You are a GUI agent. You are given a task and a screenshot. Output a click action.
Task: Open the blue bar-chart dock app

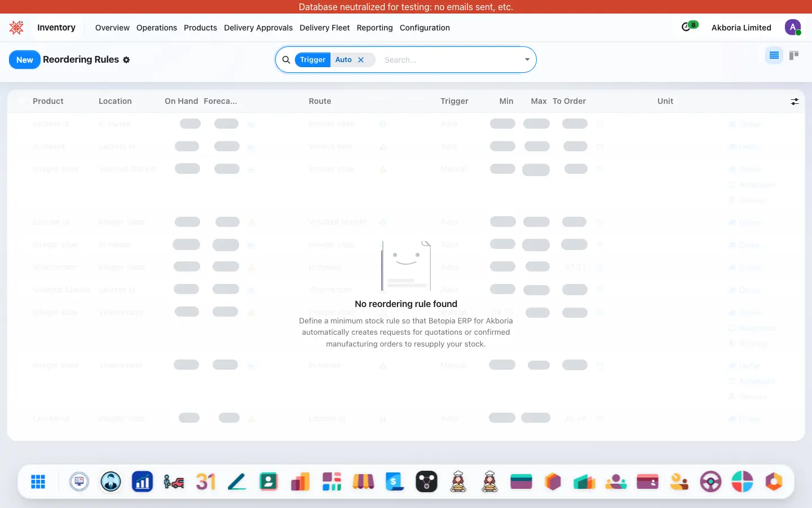[x=143, y=481]
